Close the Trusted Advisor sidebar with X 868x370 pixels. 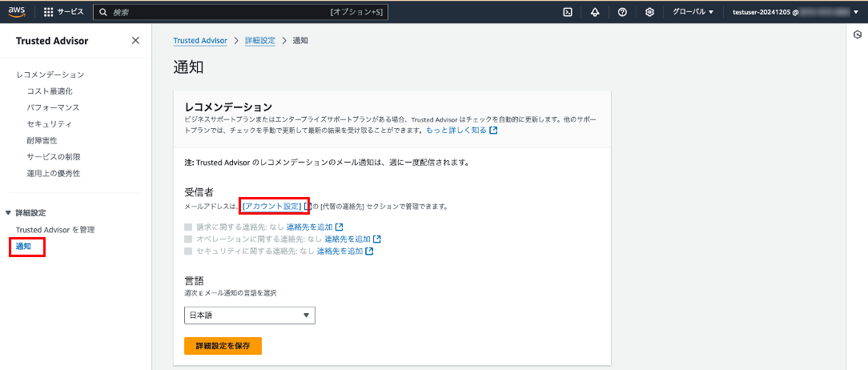click(x=135, y=40)
